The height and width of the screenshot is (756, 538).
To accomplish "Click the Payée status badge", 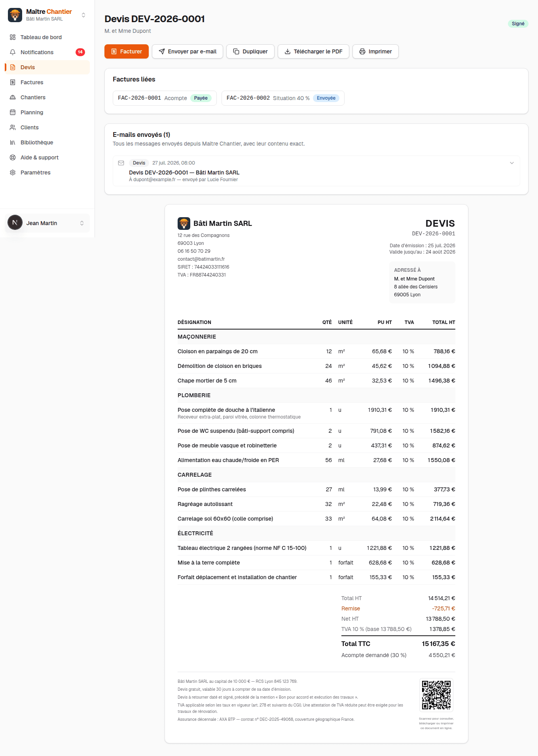I will click(x=201, y=98).
